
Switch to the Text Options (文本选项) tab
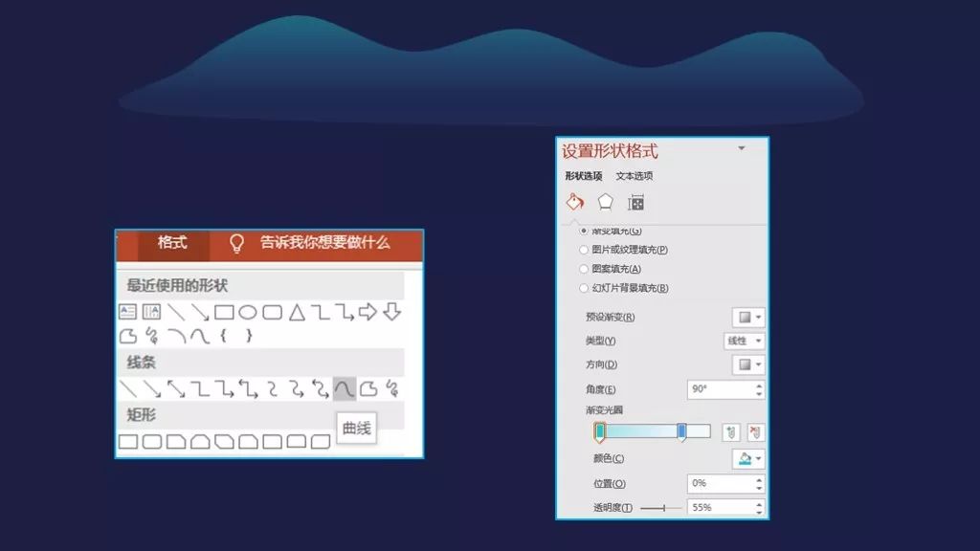634,176
